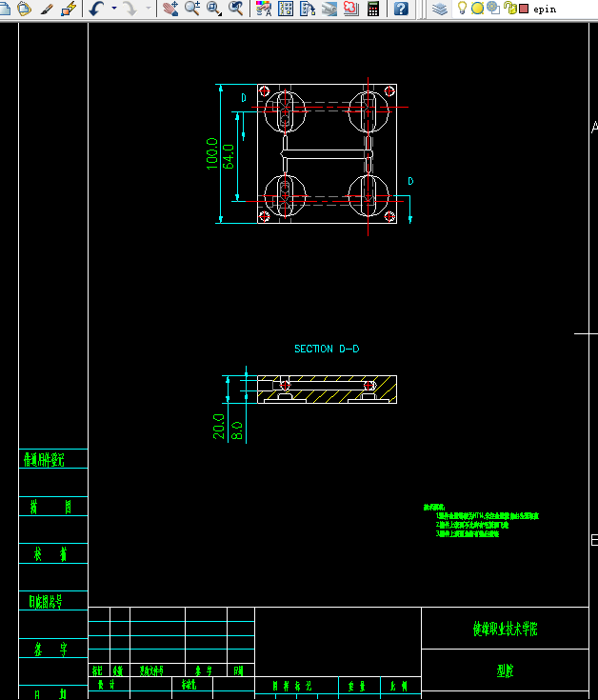Screen dimensions: 598x700
Task: Click the SECTION D-D label
Action: pos(327,349)
